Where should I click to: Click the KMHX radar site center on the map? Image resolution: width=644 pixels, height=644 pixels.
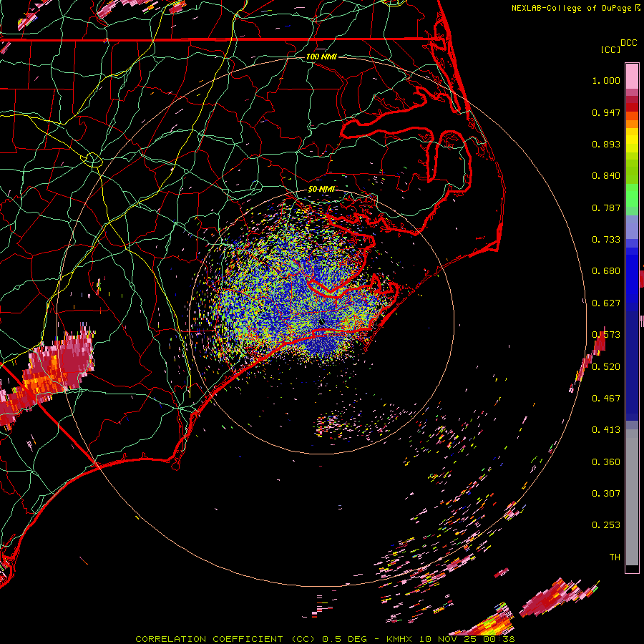[321, 323]
